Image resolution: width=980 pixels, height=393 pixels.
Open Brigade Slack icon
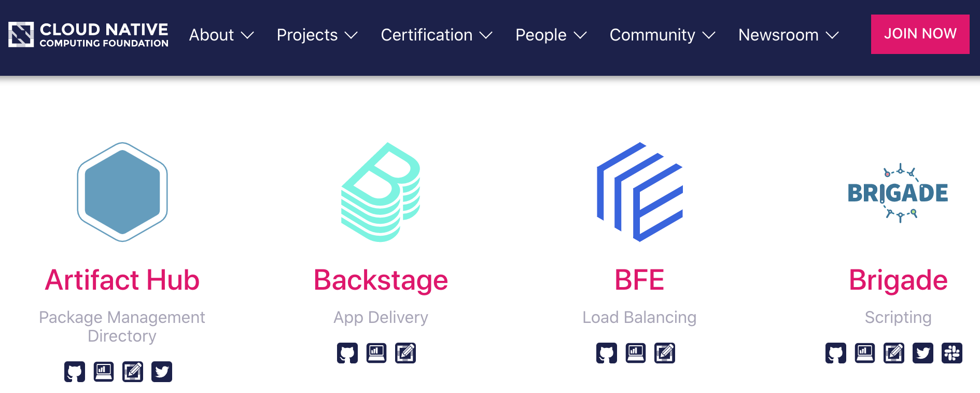[x=952, y=353]
